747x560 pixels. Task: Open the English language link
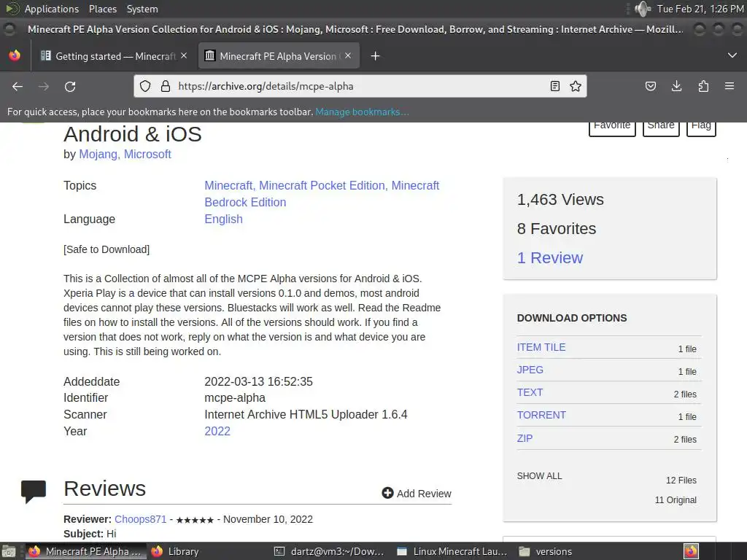coord(223,219)
